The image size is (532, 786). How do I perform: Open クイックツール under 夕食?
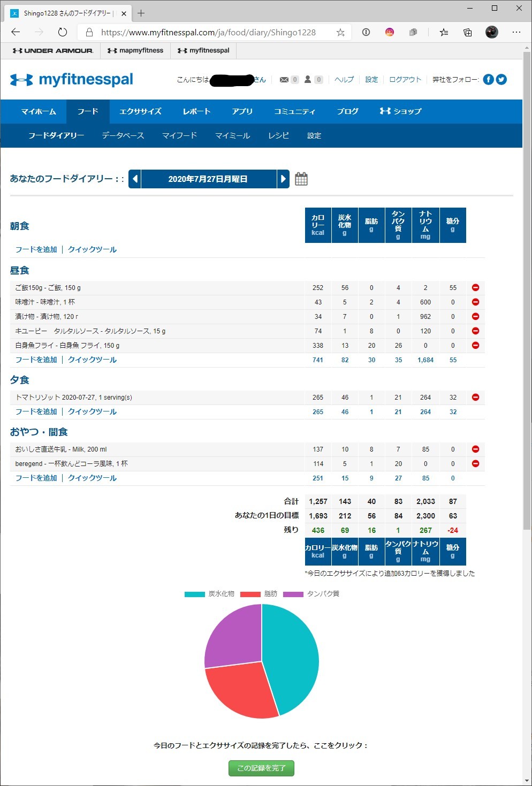click(x=92, y=411)
